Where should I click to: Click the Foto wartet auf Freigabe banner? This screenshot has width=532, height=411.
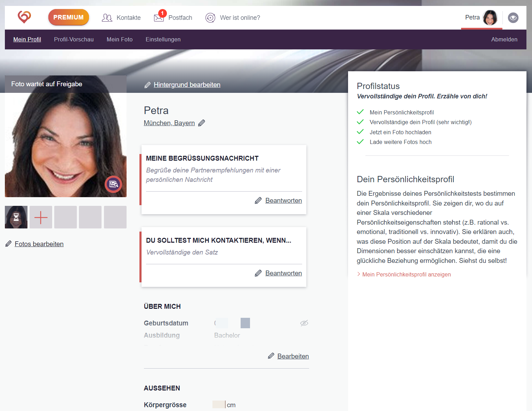tap(66, 84)
